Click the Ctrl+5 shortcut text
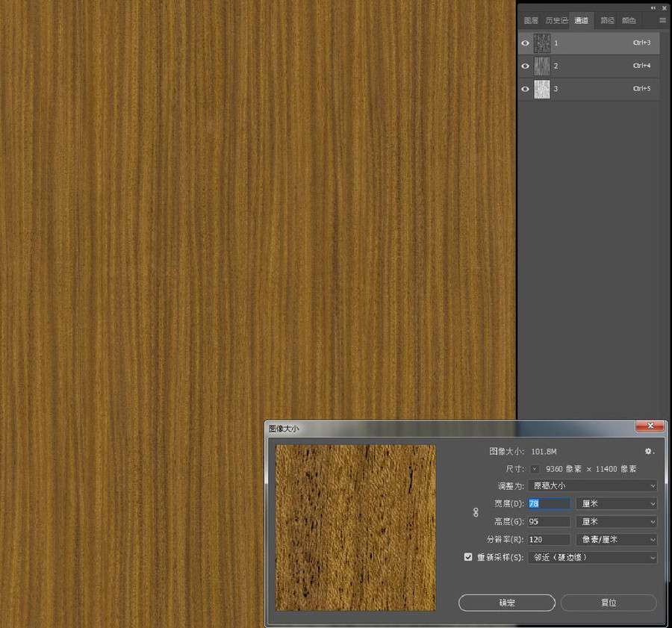672x628 pixels. coord(641,89)
